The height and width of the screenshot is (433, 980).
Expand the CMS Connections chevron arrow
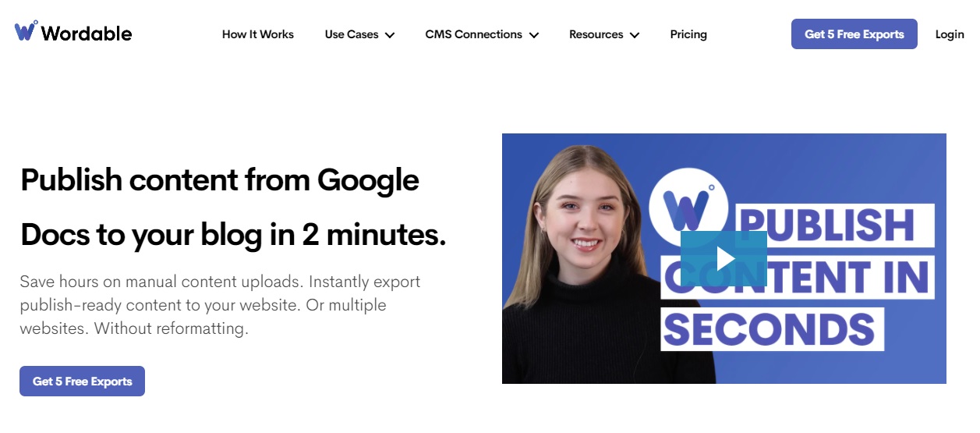pyautogui.click(x=534, y=35)
